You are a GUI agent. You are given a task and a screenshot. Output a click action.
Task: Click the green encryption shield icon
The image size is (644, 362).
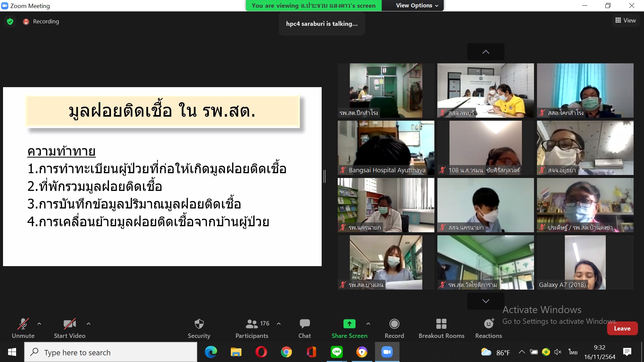click(10, 21)
